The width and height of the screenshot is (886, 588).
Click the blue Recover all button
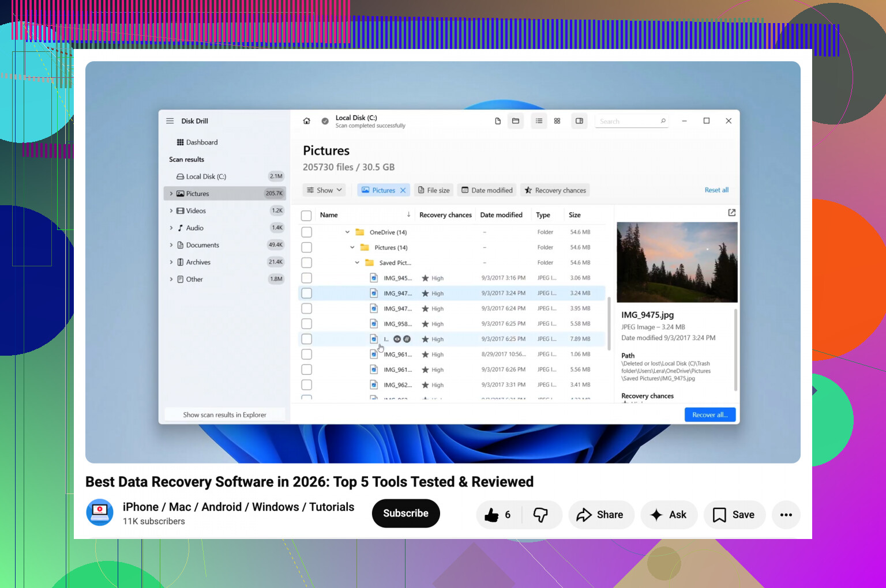[x=710, y=415]
